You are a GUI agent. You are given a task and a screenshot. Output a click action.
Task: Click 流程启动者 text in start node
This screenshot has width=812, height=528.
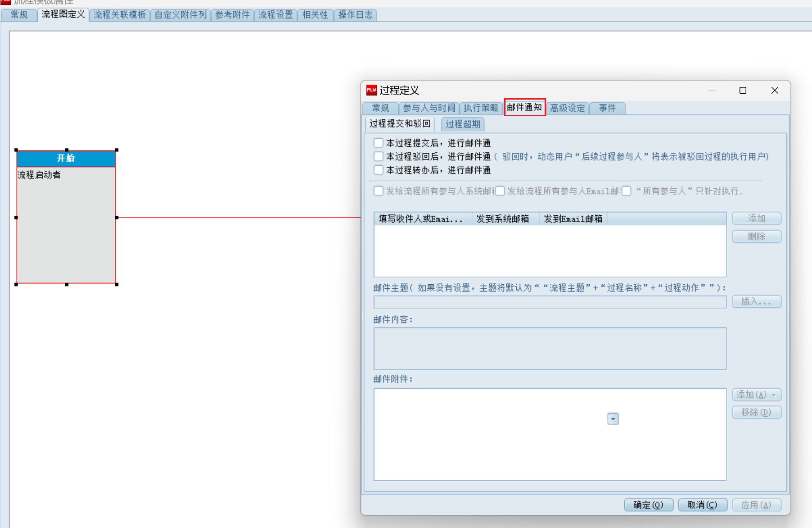(39, 175)
